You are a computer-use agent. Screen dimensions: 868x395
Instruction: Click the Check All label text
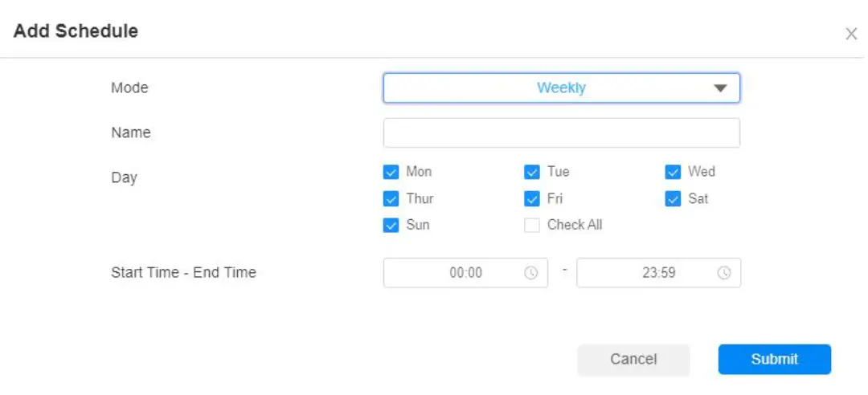pyautogui.click(x=575, y=225)
